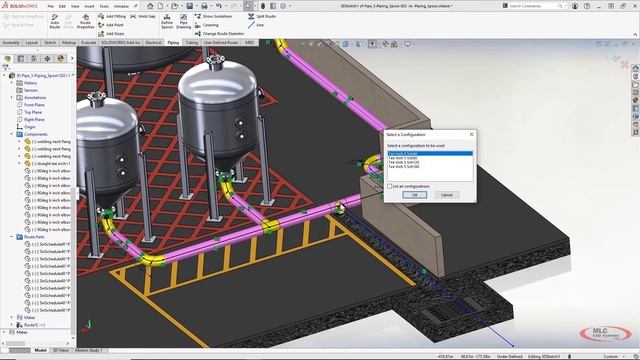Image resolution: width=640 pixels, height=360 pixels.
Task: Switch to the Assembly ribbon tab
Action: click(11, 42)
